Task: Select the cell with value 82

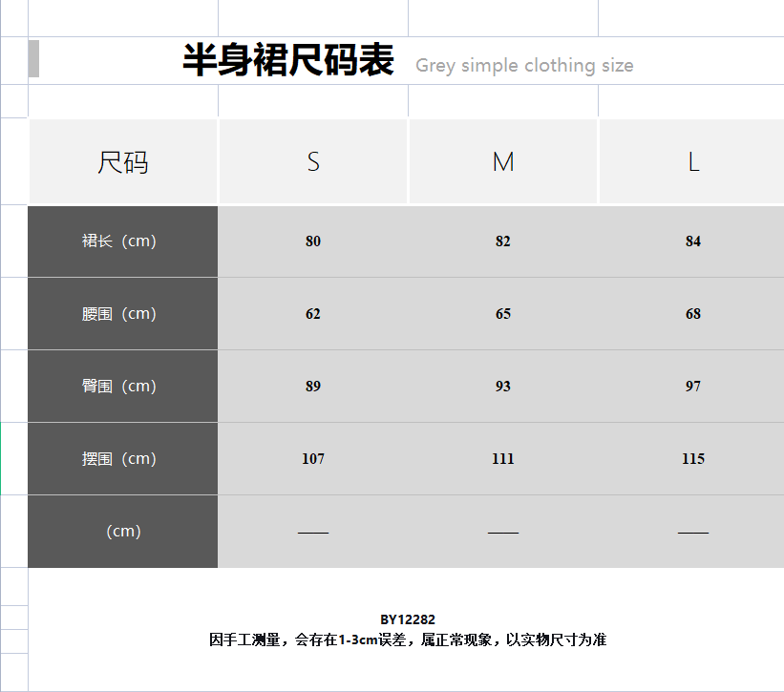Action: (503, 241)
